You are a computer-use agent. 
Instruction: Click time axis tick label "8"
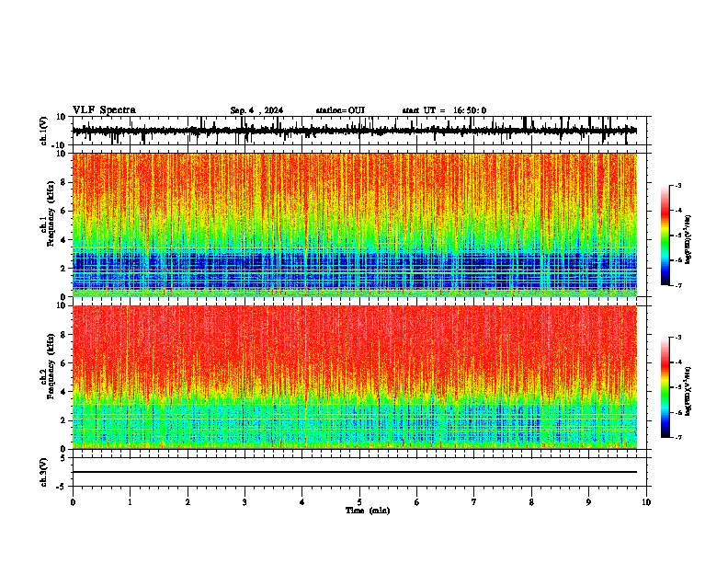[x=531, y=502]
